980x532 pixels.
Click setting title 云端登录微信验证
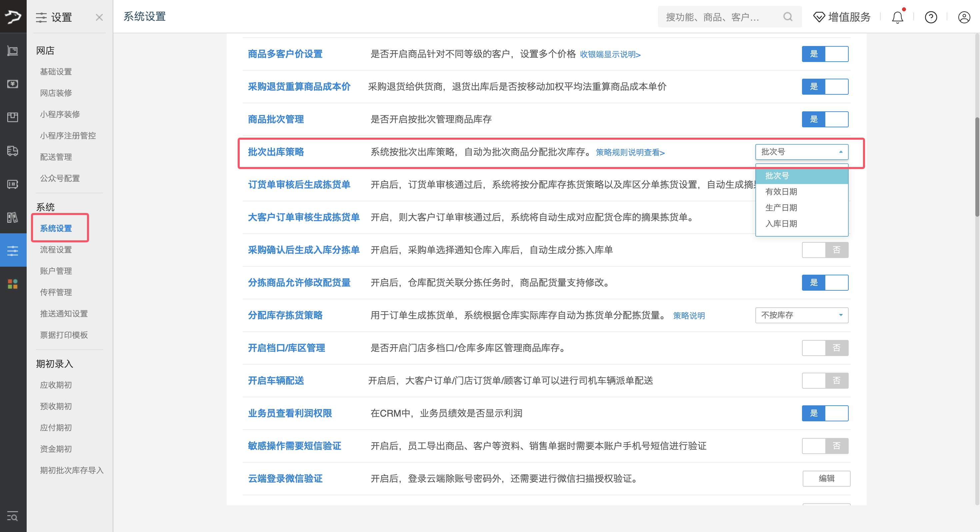tap(285, 478)
